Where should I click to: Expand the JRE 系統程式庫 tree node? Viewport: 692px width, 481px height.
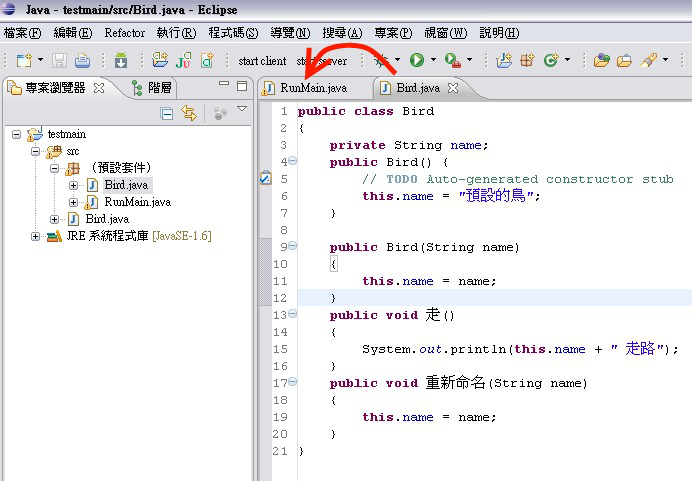tap(36, 236)
